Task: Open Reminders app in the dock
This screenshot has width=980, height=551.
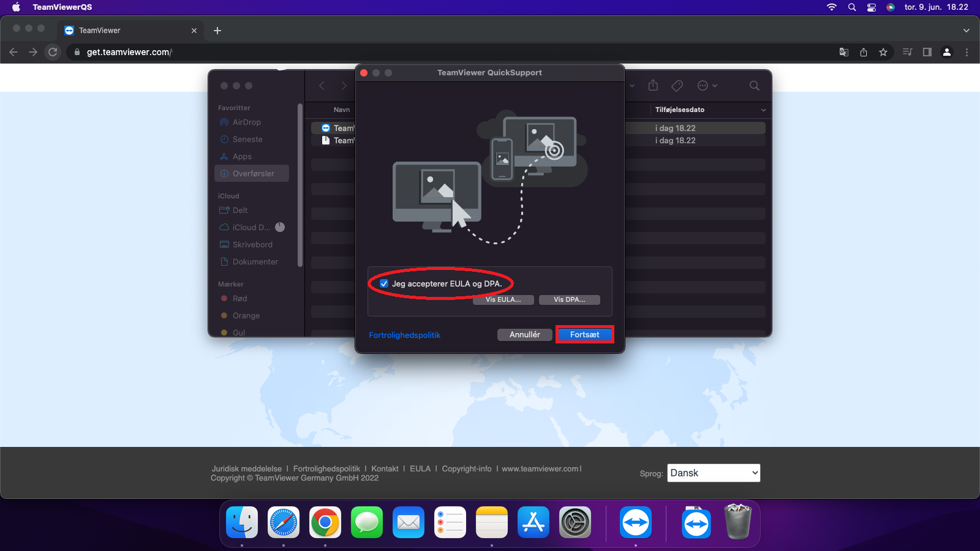Action: pos(450,522)
